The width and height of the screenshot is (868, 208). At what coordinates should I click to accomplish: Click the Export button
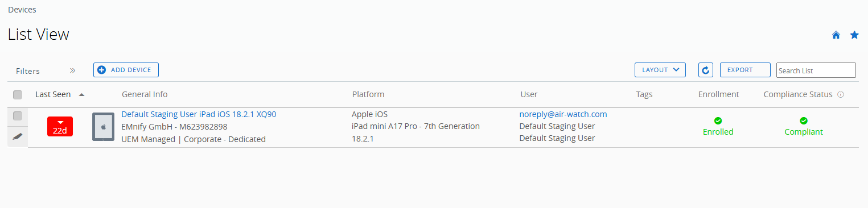745,70
